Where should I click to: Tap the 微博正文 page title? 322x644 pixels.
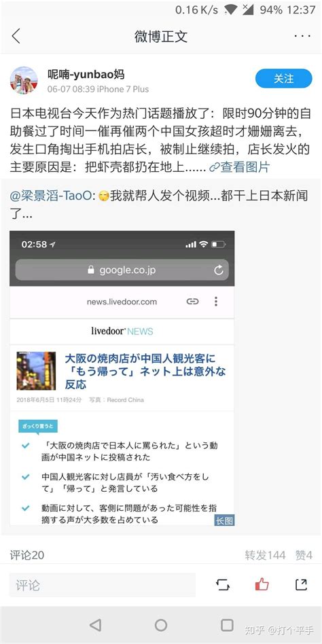[161, 37]
